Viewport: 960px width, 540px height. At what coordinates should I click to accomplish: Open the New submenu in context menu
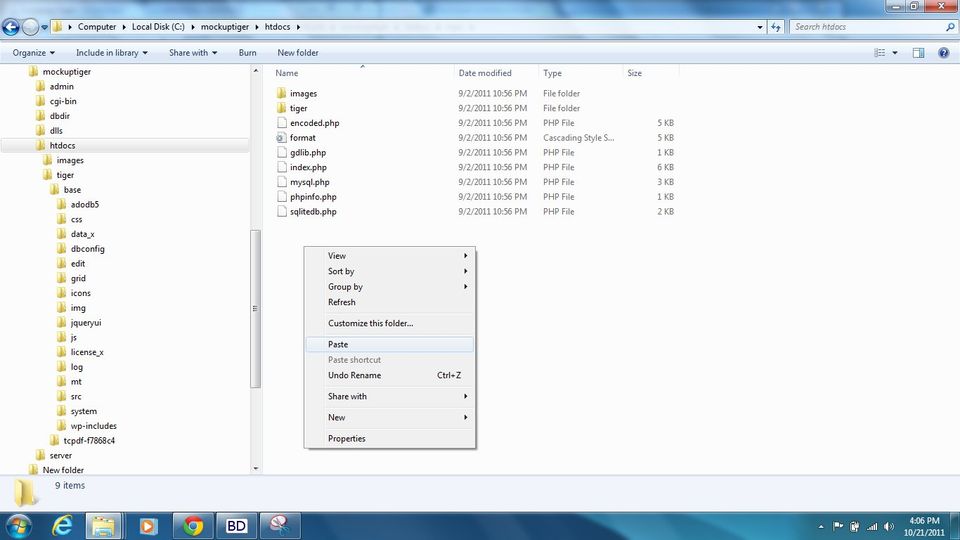point(389,418)
